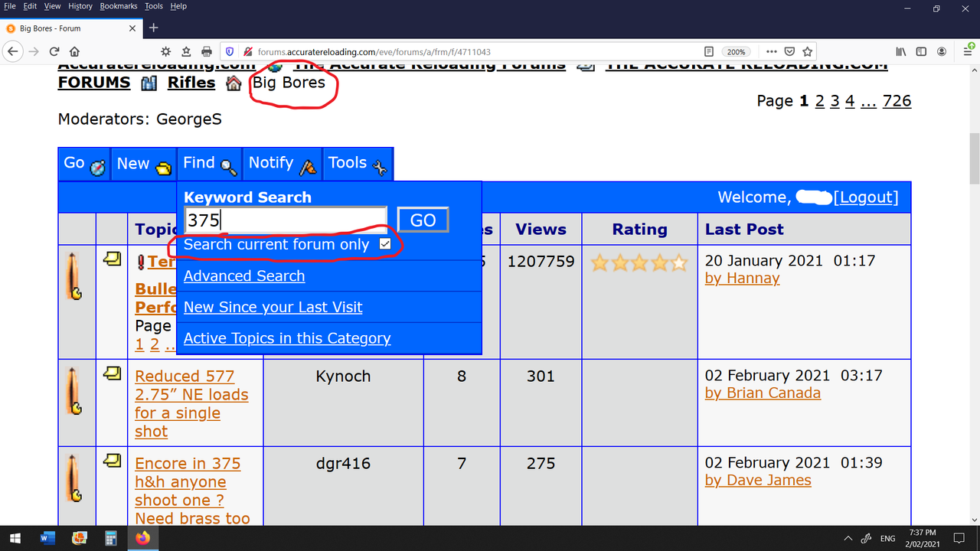Viewport: 980px width, 551px height.
Task: Open the Windows Start menu
Action: (x=15, y=538)
